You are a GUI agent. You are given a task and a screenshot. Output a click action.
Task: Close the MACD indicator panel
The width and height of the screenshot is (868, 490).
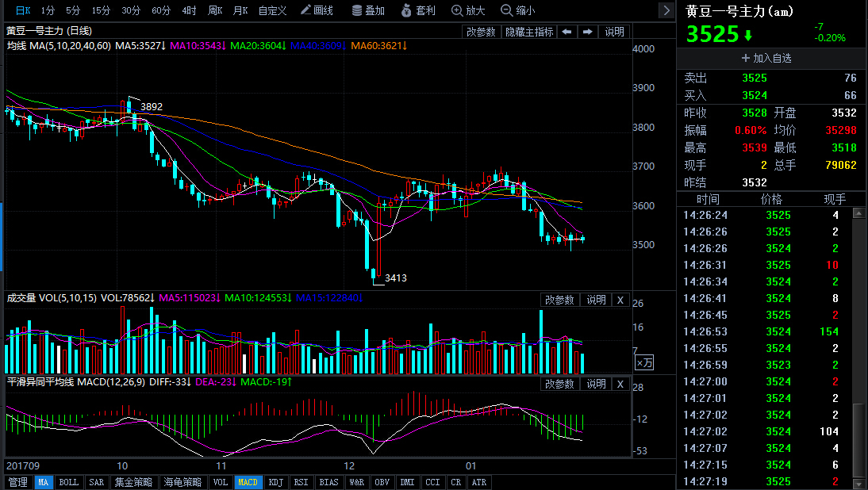620,384
